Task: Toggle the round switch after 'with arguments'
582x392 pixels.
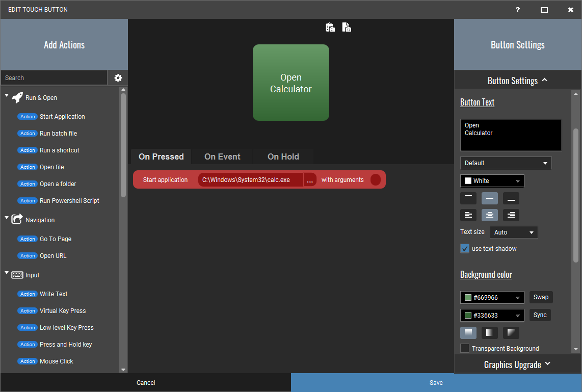Action: [x=376, y=180]
